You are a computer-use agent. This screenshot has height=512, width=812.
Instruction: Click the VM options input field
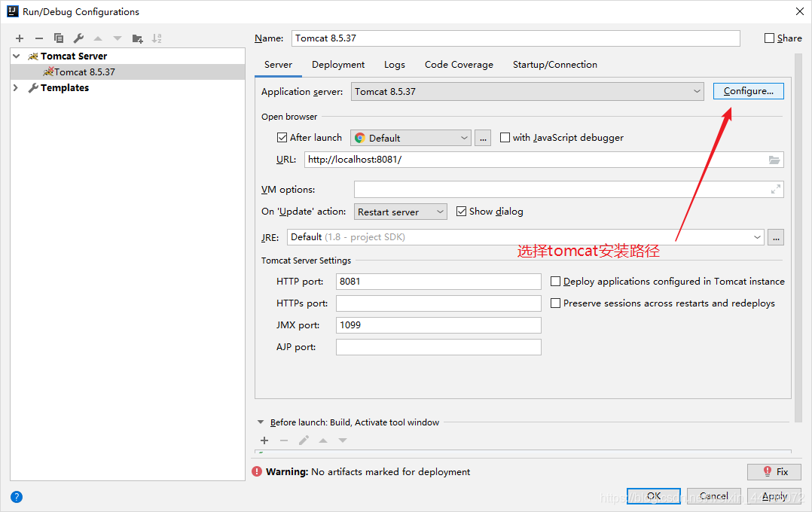[x=569, y=190]
